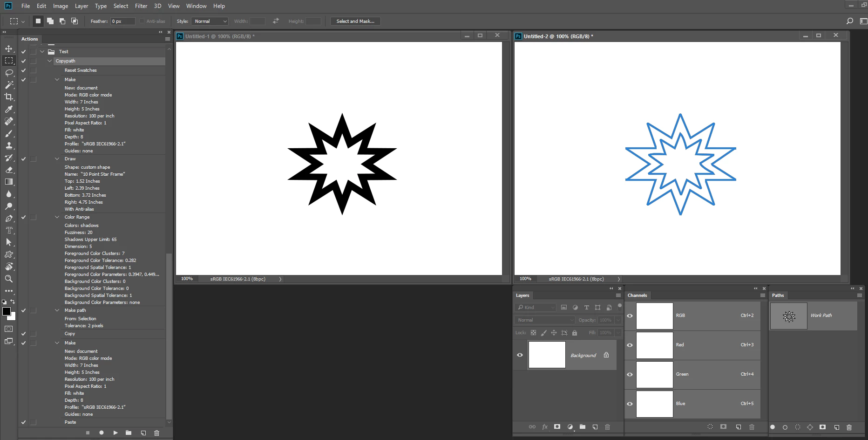Select the Eyedropper tool
The width and height of the screenshot is (868, 440).
tap(9, 109)
